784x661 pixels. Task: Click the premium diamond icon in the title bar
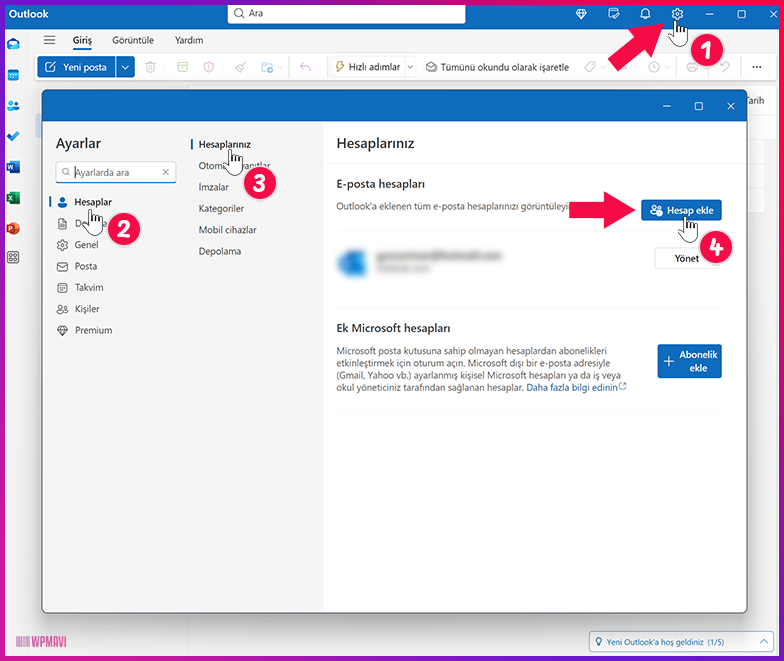tap(581, 14)
